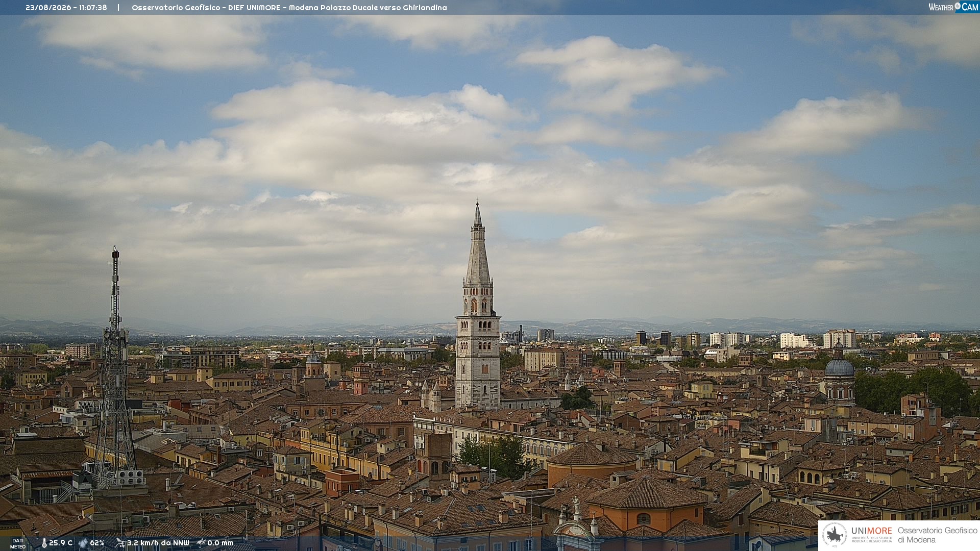980x551 pixels.
Task: Click the round tiled-roof building
Action: coord(592,462)
